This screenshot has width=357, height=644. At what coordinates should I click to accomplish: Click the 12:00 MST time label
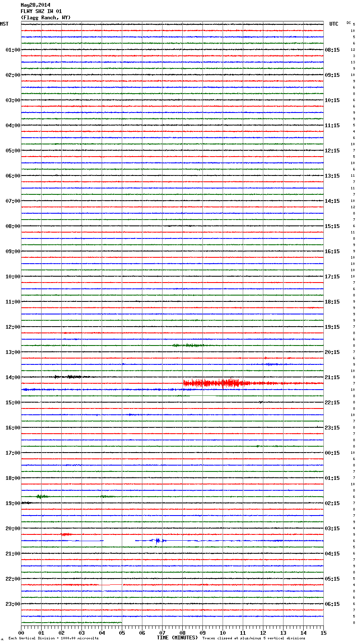click(13, 327)
